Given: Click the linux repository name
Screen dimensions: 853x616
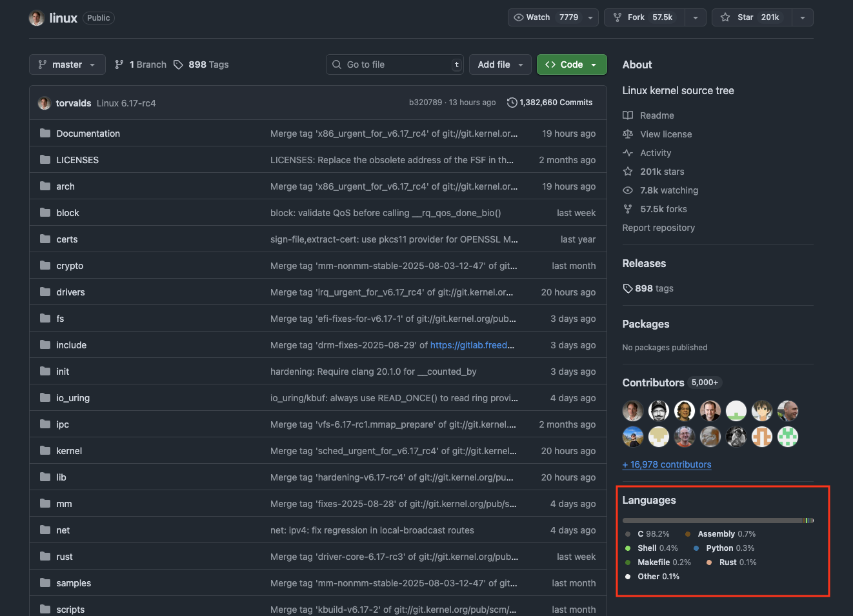Looking at the screenshot, I should pyautogui.click(x=63, y=18).
